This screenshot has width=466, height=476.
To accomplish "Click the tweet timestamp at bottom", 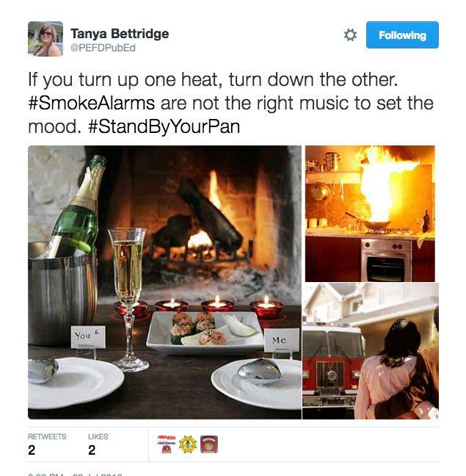I will click(75, 475).
